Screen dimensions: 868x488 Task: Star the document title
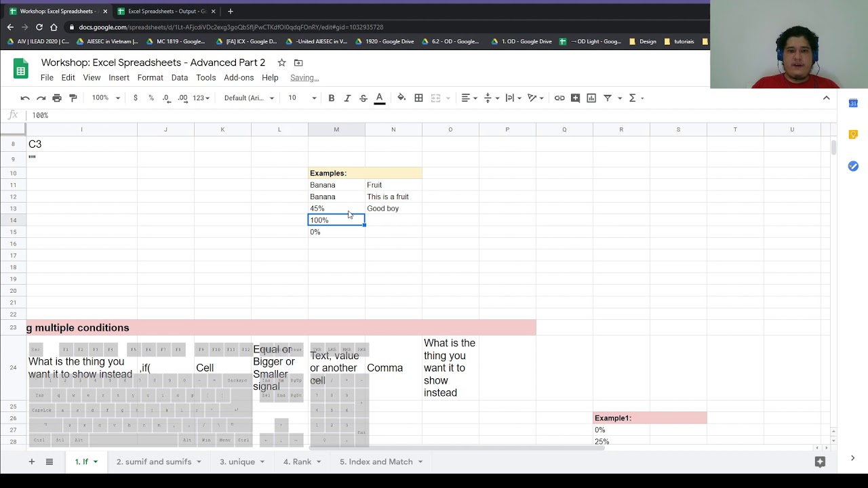281,62
